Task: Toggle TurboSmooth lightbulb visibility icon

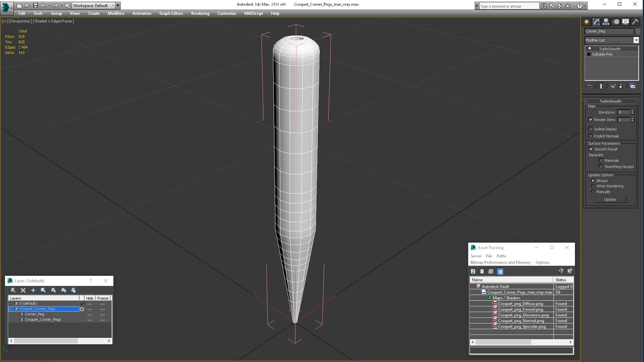Action: click(x=590, y=49)
